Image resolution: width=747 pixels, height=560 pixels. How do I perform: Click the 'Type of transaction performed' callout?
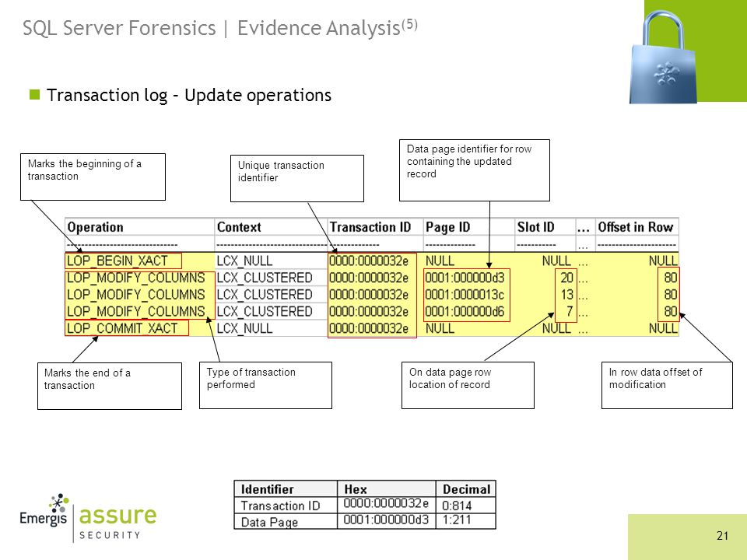pyautogui.click(x=265, y=385)
